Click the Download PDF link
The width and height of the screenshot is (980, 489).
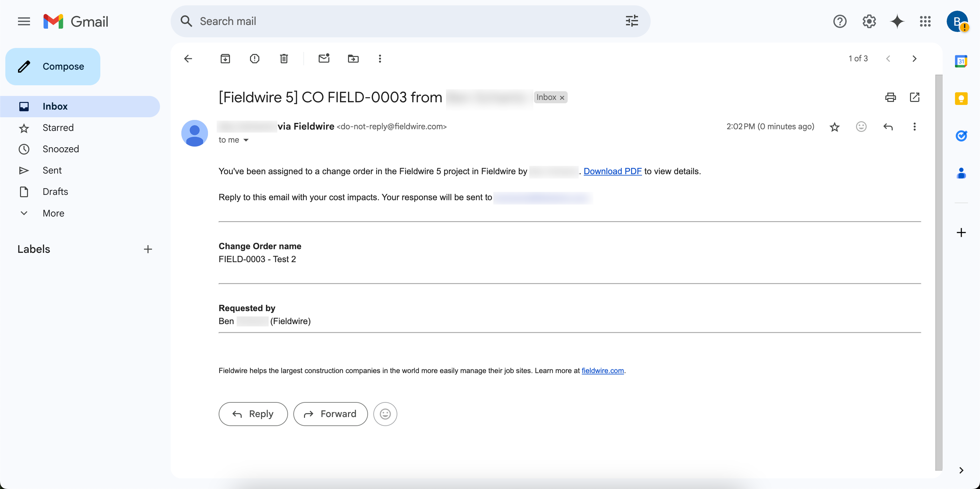(613, 171)
